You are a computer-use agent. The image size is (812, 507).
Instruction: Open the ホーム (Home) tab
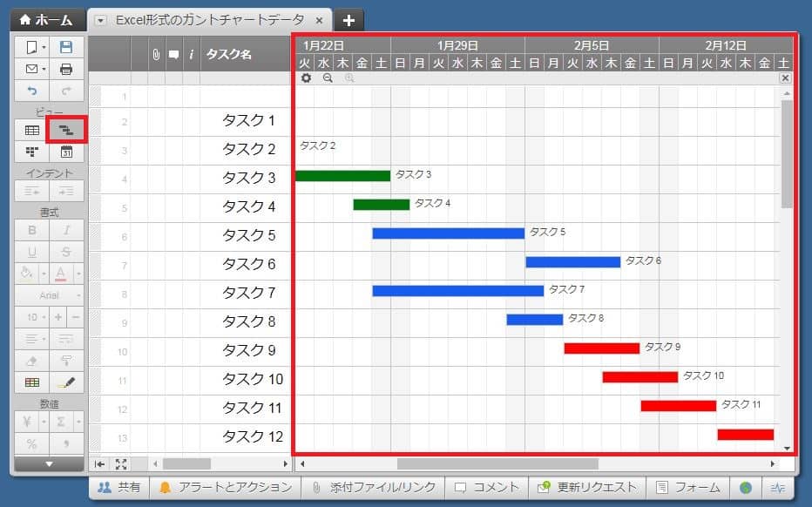[x=47, y=20]
